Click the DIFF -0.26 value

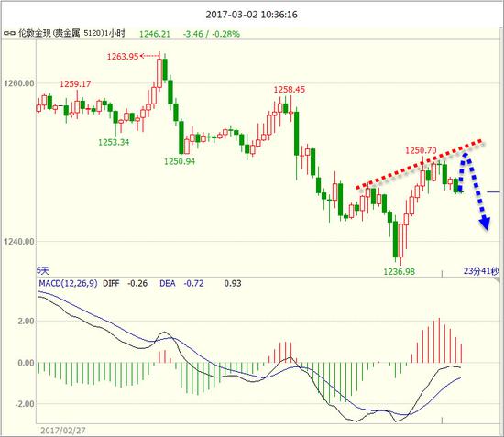(x=126, y=283)
